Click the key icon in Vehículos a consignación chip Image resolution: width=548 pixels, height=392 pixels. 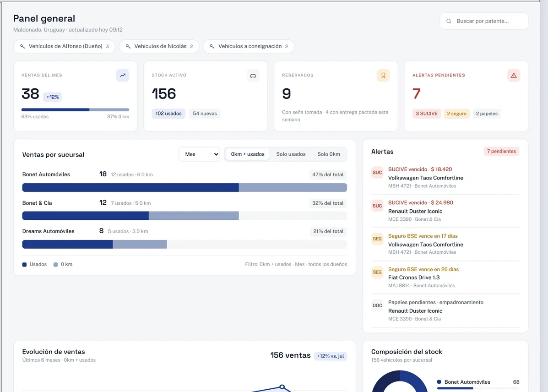[212, 47]
